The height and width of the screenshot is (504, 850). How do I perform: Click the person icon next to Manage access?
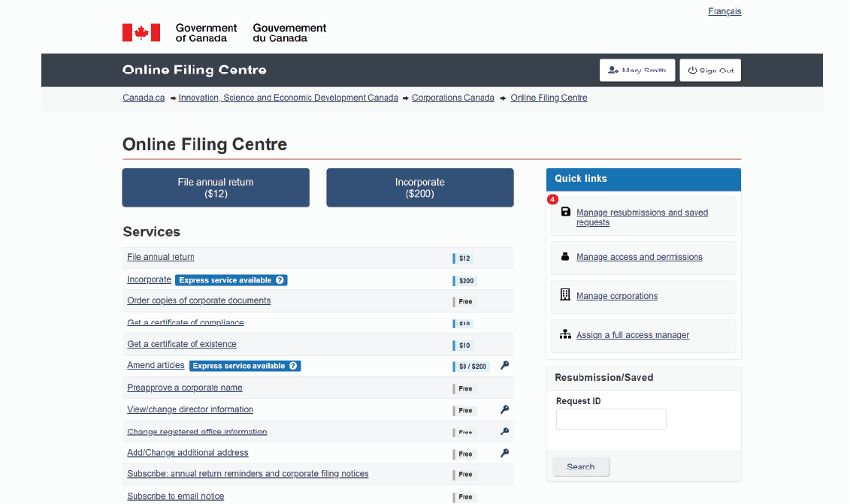click(565, 256)
